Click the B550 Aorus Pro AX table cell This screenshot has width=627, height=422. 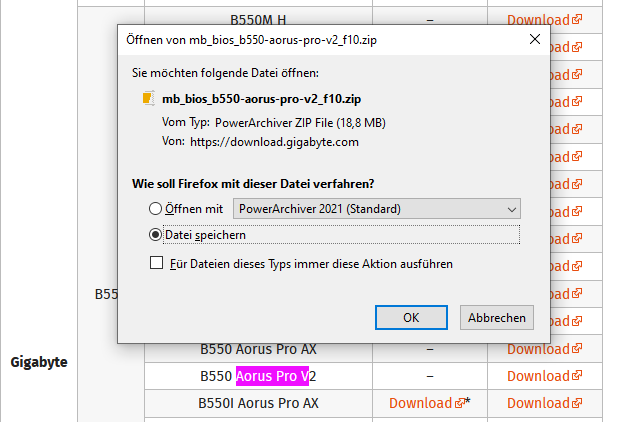tap(258, 349)
